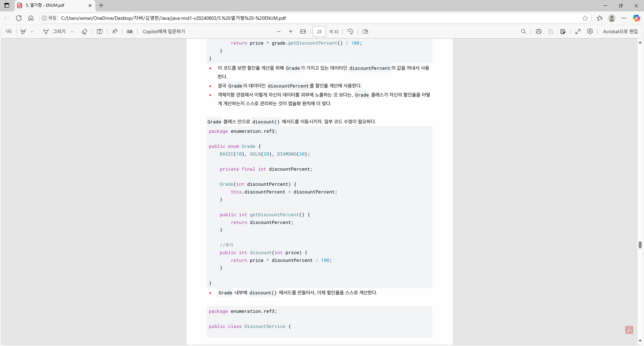644x346 pixels.
Task: Select the eraser tool
Action: click(85, 32)
